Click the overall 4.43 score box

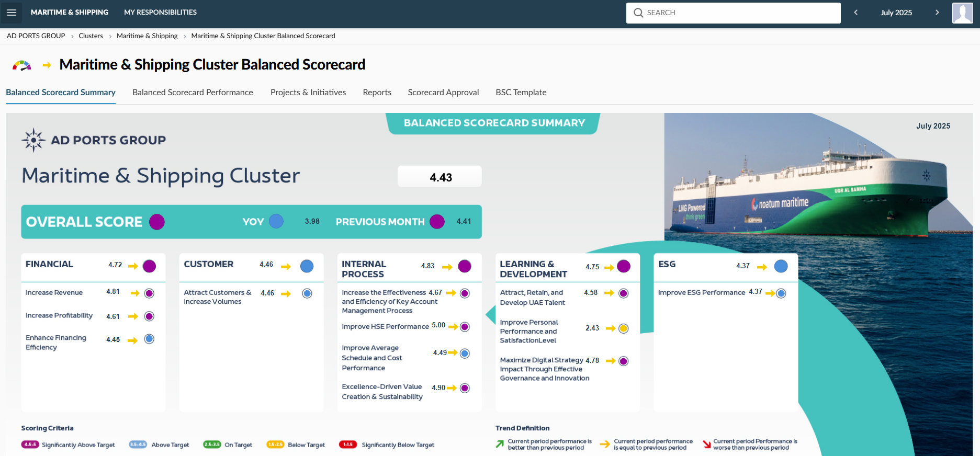[x=440, y=177]
